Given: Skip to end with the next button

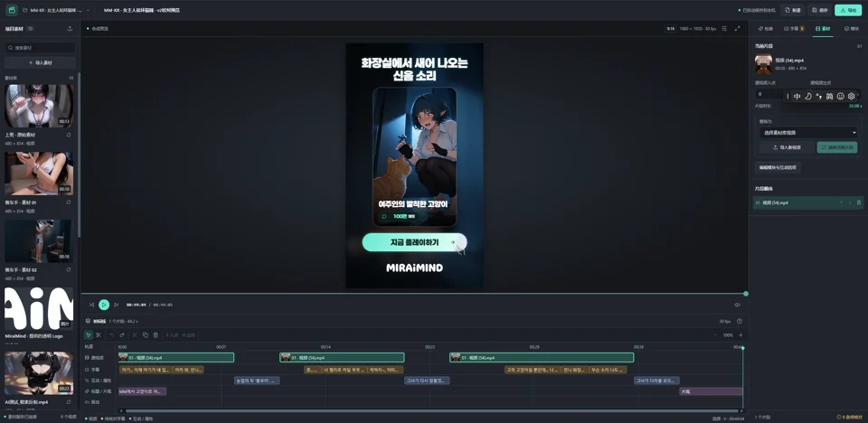Looking at the screenshot, I should click(x=117, y=305).
